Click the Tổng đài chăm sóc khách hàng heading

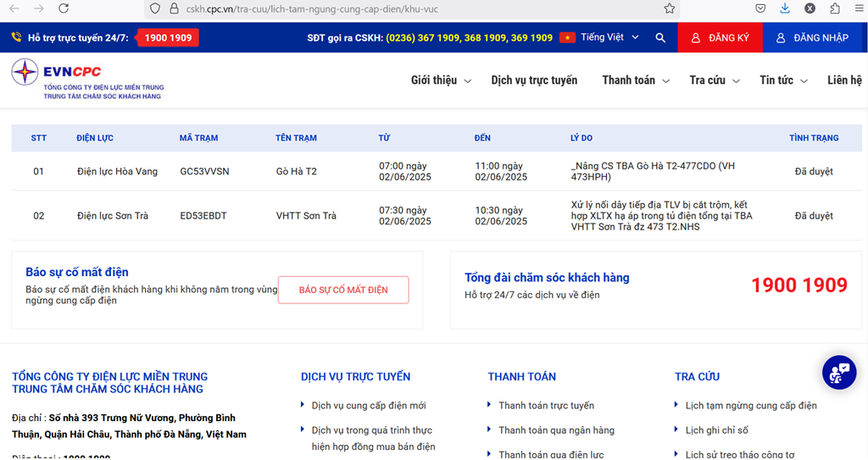click(x=547, y=278)
